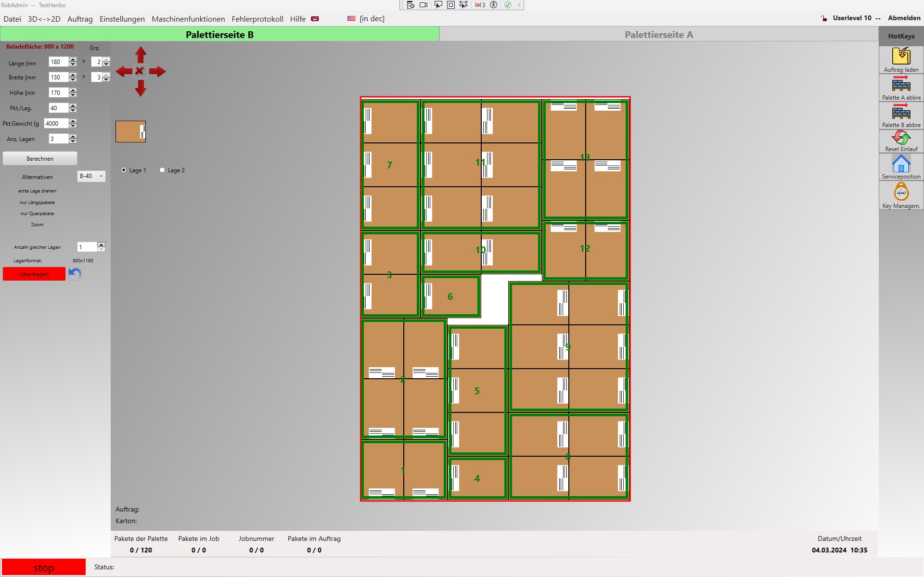The width and height of the screenshot is (924, 577).
Task: Click the red up arrow
Action: [x=141, y=54]
